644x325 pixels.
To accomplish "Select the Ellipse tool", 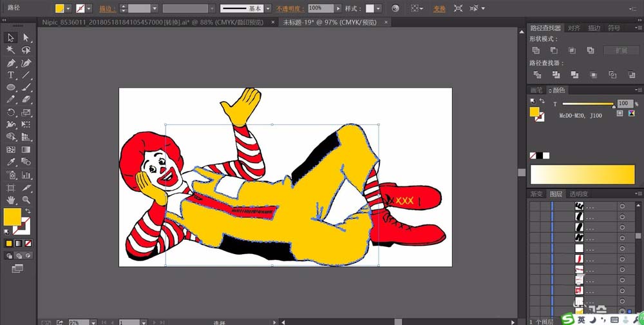I will coord(11,87).
